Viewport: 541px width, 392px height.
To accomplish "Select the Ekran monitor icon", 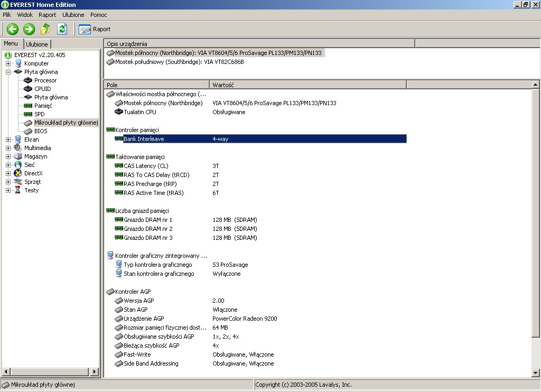I will pos(18,139).
